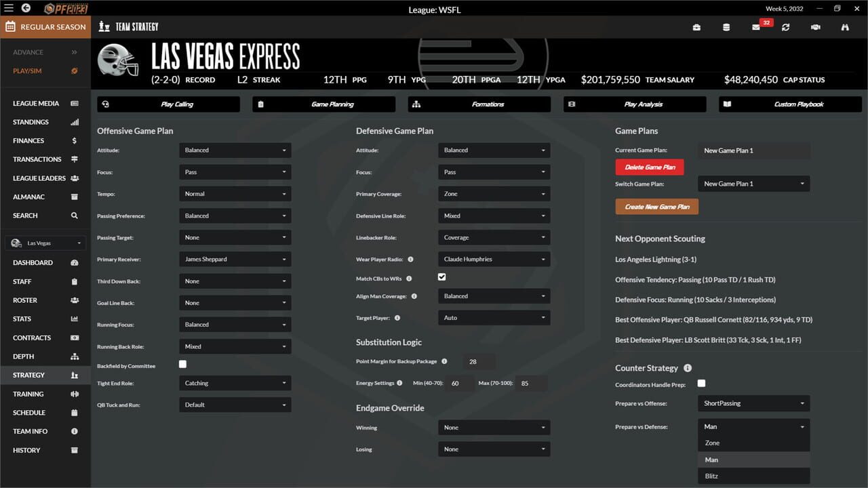Click the handshake trade icon top right
This screenshot has width=868, height=488.
815,28
